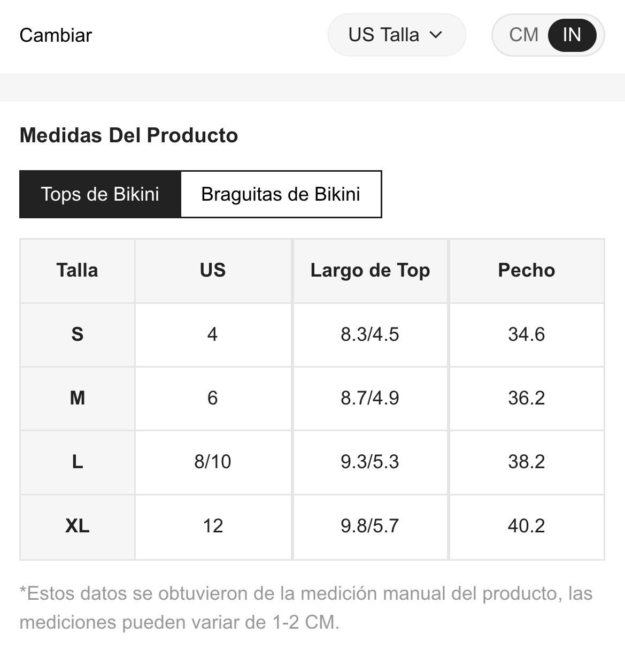
Task: Click the Medidas Del Producto heading
Action: point(129,135)
